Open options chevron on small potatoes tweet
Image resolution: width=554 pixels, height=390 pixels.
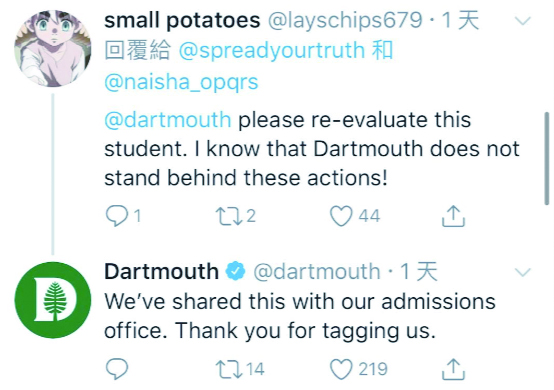pyautogui.click(x=523, y=20)
